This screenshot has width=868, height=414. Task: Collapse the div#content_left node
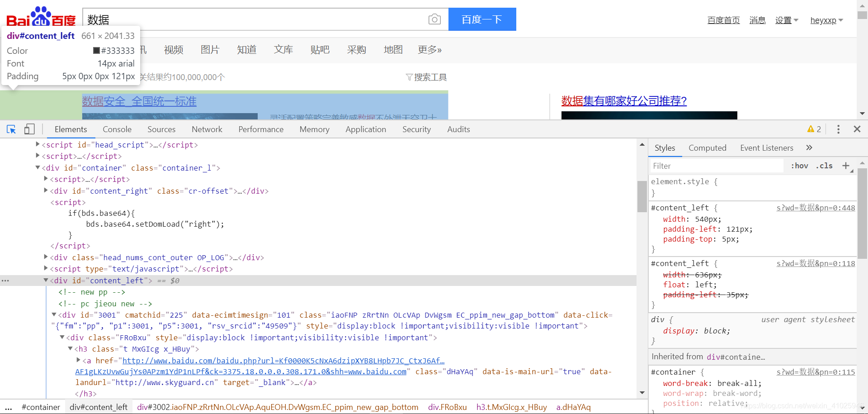point(46,280)
